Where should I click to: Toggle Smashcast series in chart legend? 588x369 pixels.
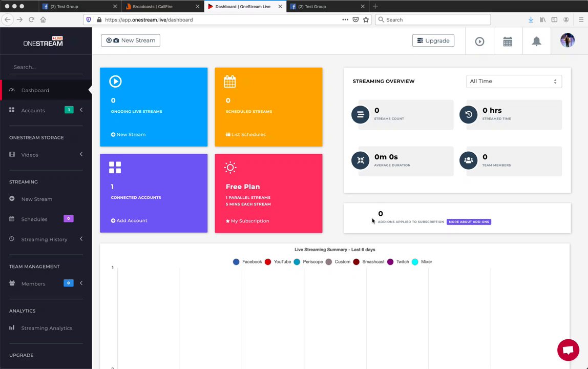[369, 262]
